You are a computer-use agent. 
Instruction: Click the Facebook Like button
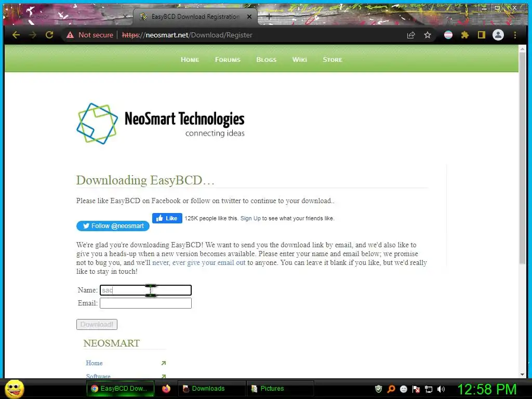pyautogui.click(x=167, y=218)
